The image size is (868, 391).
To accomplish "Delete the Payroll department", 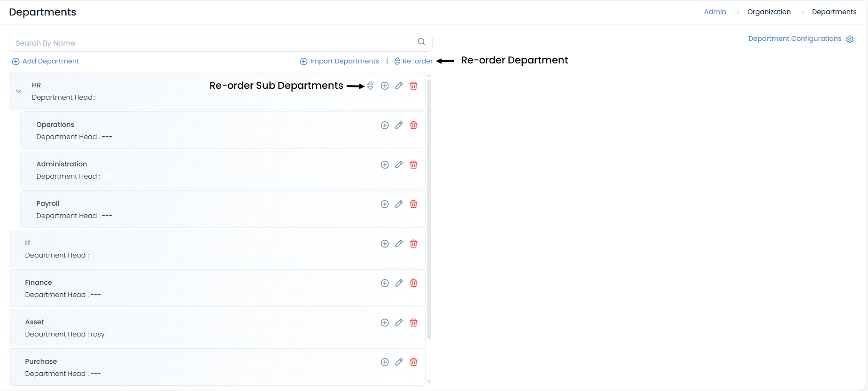I will tap(413, 204).
